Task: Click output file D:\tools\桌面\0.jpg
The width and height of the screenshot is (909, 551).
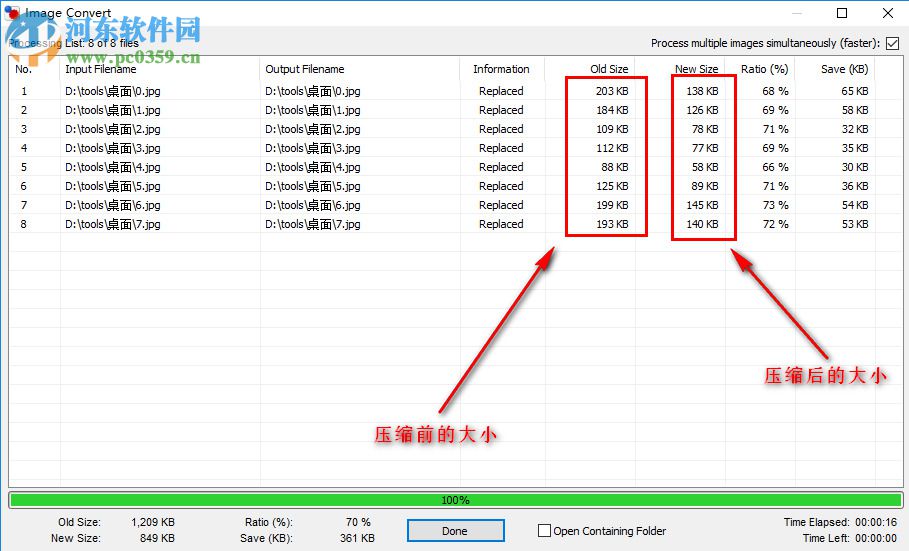Action: tap(313, 91)
